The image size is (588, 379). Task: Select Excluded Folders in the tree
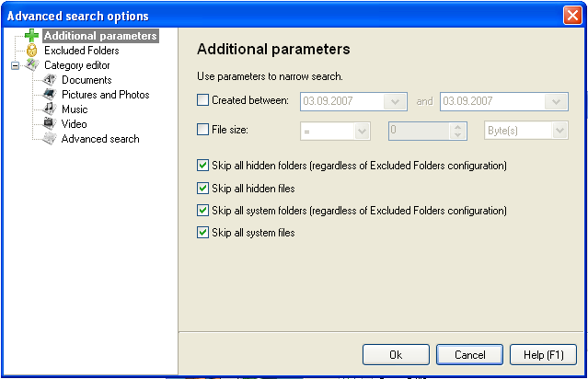click(x=81, y=51)
